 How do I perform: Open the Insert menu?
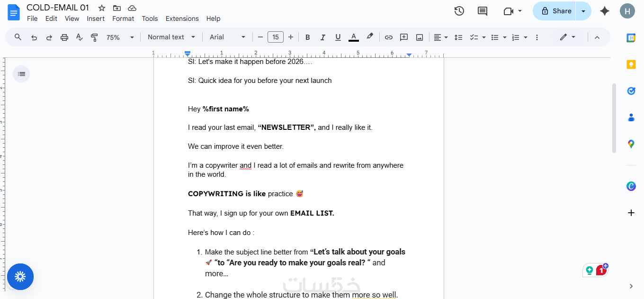(x=96, y=18)
